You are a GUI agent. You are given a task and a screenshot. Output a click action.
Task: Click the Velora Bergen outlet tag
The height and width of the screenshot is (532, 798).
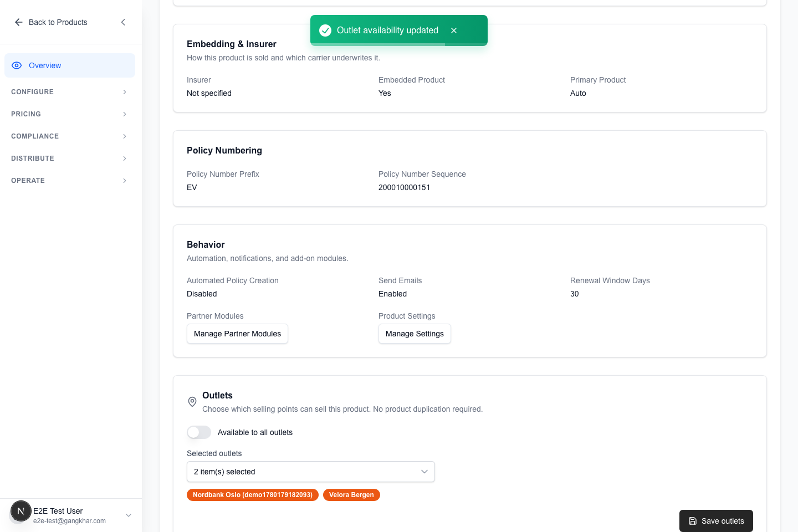[x=351, y=495]
